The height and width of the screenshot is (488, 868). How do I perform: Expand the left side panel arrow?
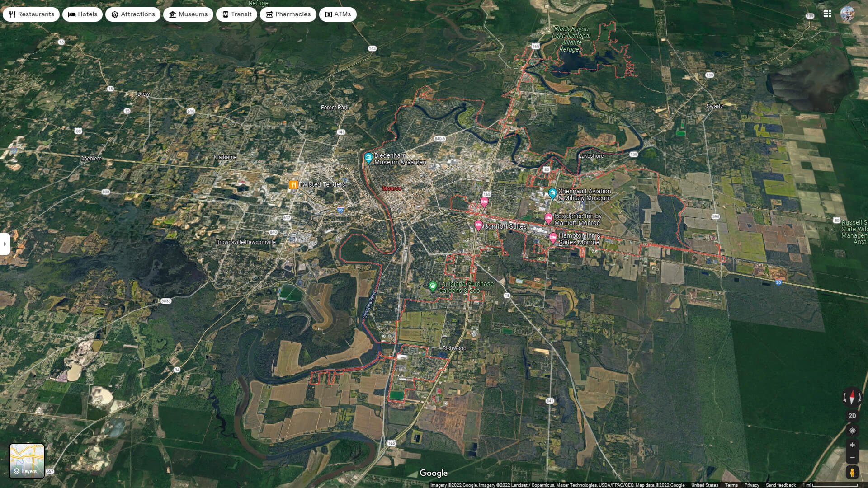[5, 244]
